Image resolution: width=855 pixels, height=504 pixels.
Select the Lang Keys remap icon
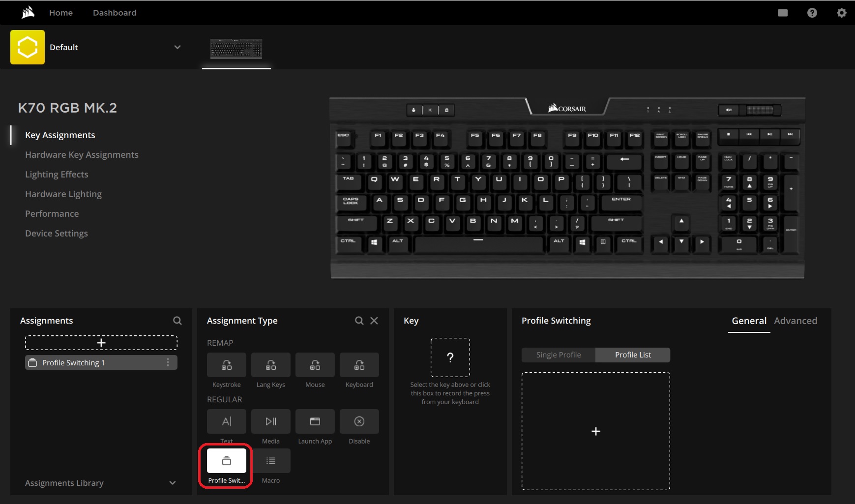270,364
